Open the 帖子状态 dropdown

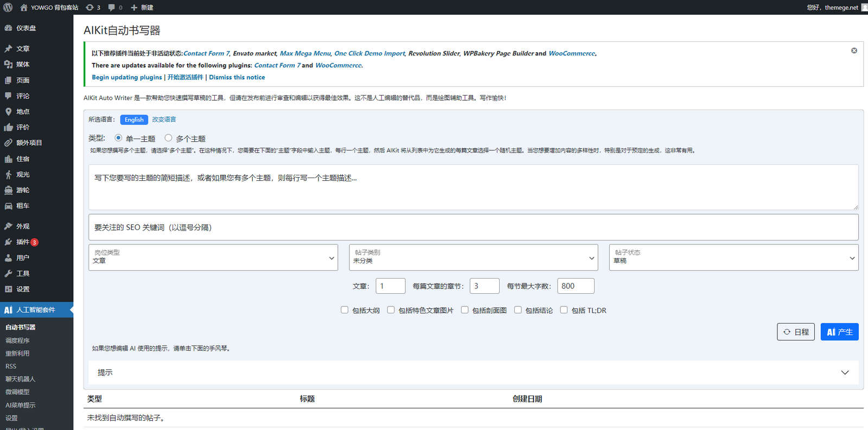pyautogui.click(x=733, y=257)
